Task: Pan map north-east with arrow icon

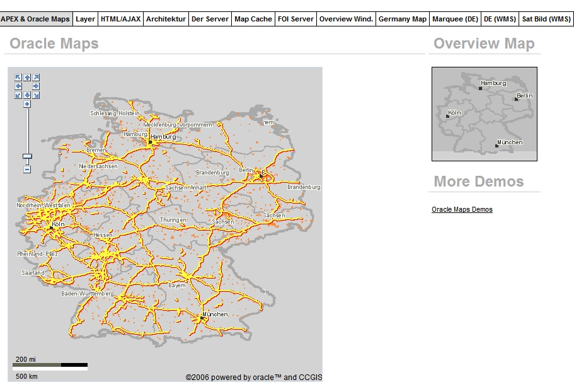Action: [x=36, y=78]
